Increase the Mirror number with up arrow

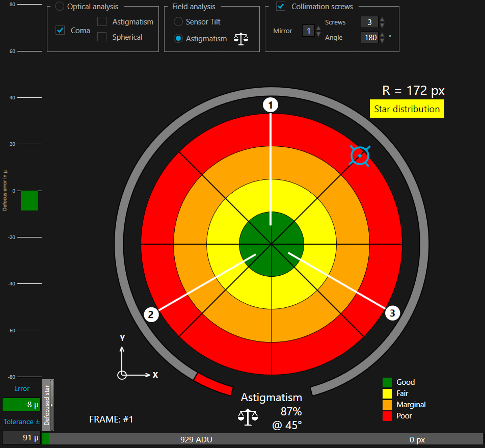pos(318,29)
